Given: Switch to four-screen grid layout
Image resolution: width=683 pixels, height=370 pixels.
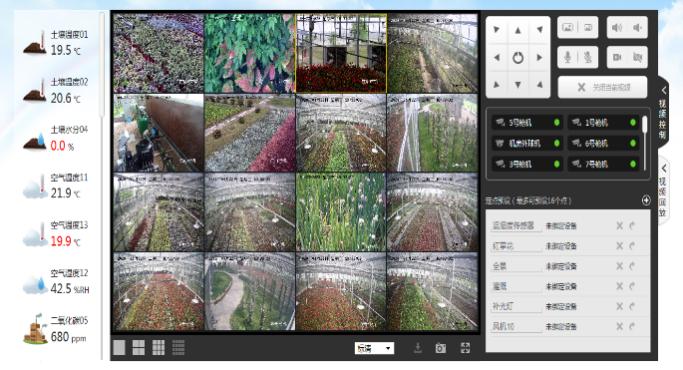Looking at the screenshot, I should point(139,347).
